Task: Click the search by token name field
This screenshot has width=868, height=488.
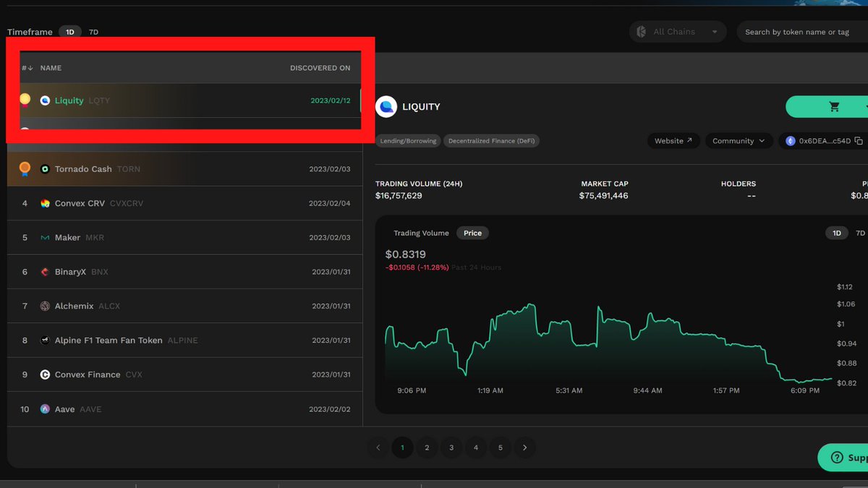Action: click(802, 32)
